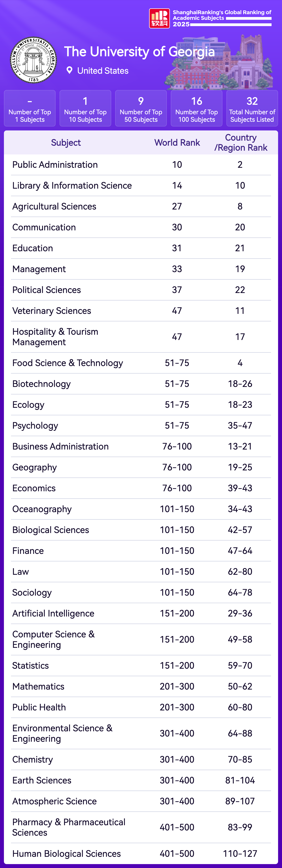The width and height of the screenshot is (282, 868).
Task: Click the location pin icon
Action: (x=69, y=70)
